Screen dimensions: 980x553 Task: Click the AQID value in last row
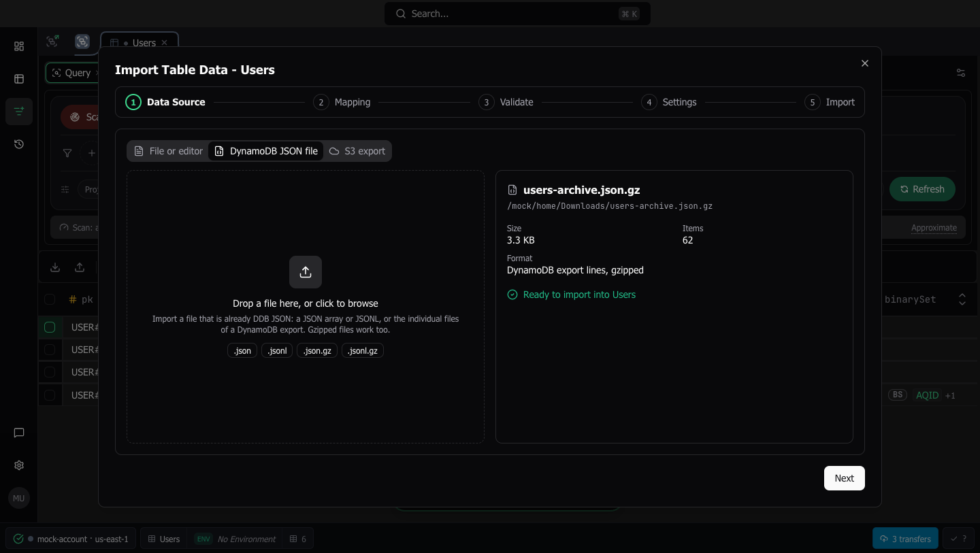click(x=927, y=395)
